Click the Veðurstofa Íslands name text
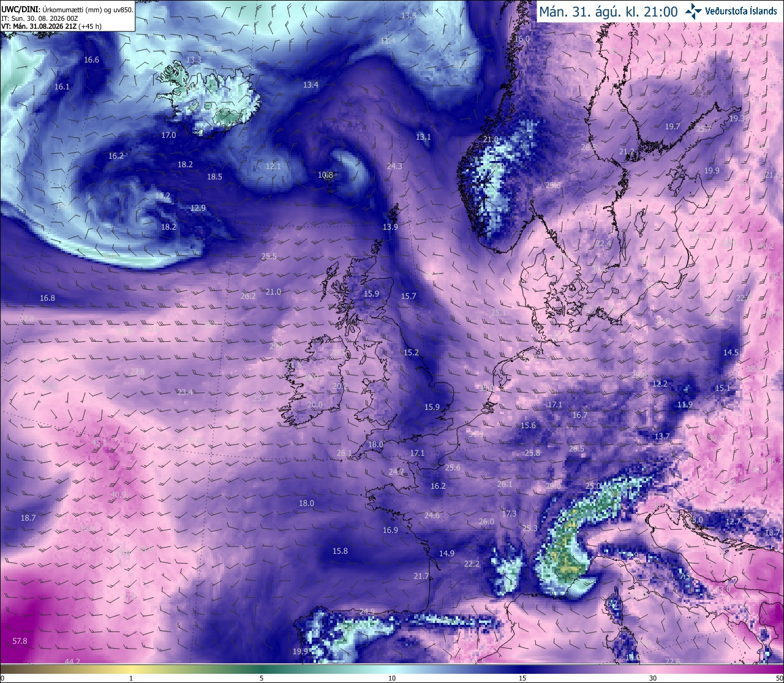The width and height of the screenshot is (784, 683). [x=741, y=11]
